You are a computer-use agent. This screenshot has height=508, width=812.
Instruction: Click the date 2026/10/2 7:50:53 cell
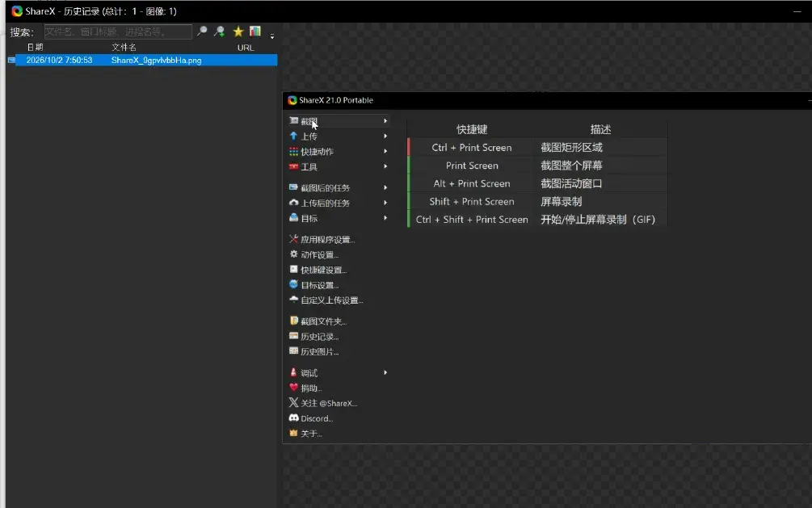(59, 60)
